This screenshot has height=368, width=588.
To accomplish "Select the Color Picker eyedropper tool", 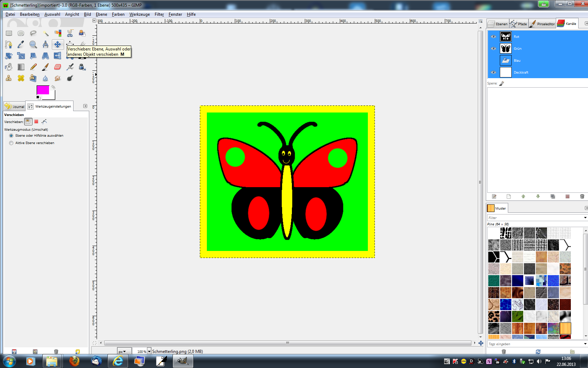I will click(x=21, y=45).
